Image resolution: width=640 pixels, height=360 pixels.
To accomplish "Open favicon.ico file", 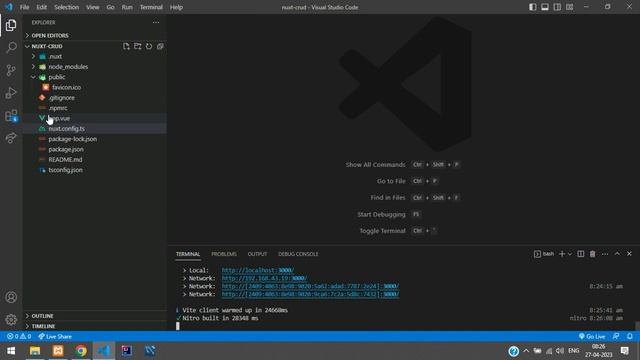I will [x=94, y=87].
